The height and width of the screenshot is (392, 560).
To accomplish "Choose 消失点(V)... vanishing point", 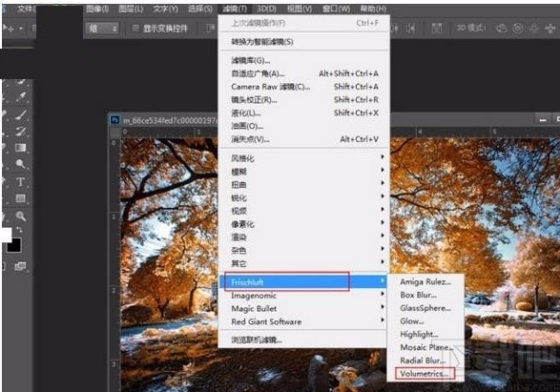I will click(304, 139).
